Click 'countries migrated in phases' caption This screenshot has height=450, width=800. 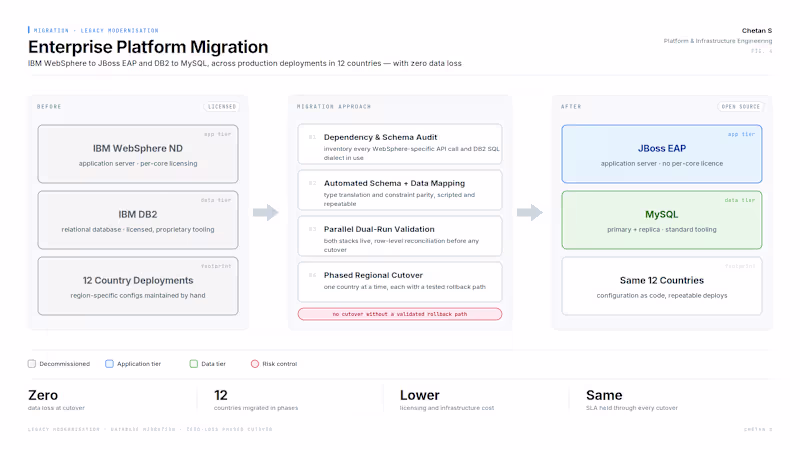[256, 408]
